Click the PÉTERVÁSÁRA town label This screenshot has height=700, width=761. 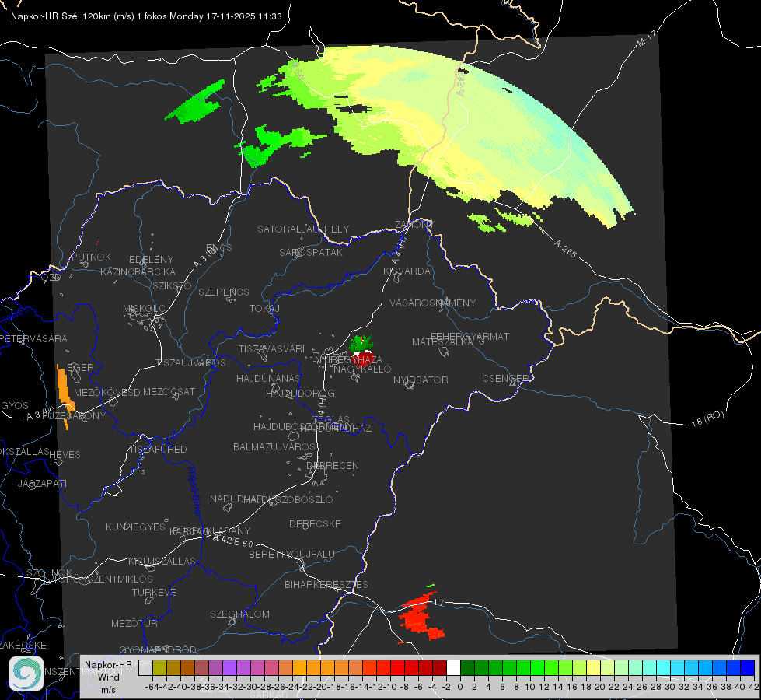[33, 338]
